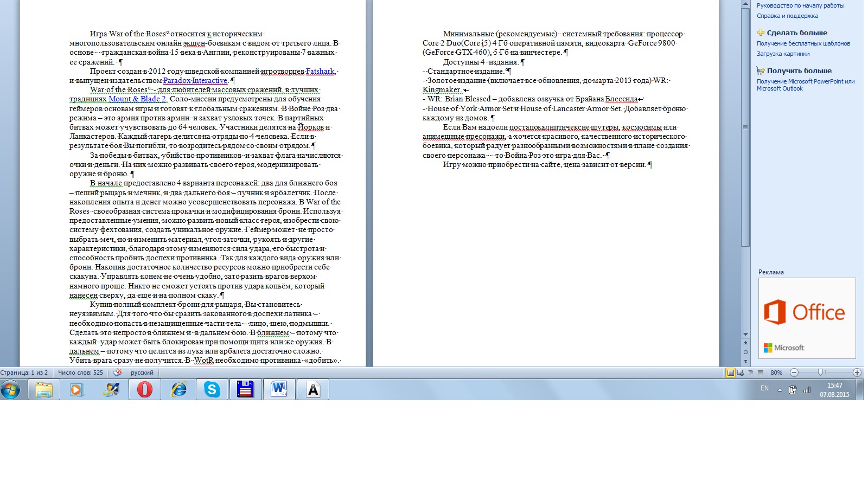
Task: Click the "Сделать больше" plus icon
Action: (x=761, y=33)
